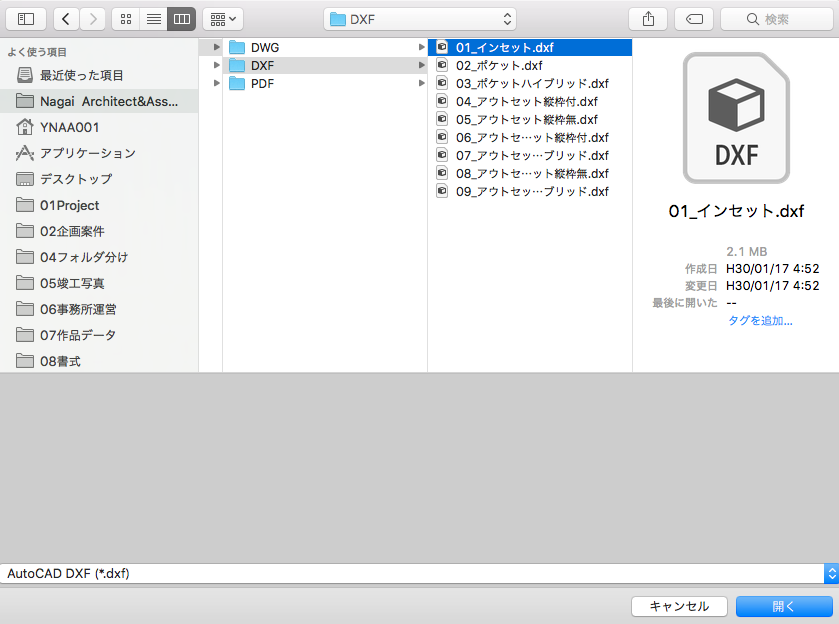Viewport: 839px width, 624px height.
Task: Select the 05竣工写真 sidebar folder
Action: click(99, 283)
